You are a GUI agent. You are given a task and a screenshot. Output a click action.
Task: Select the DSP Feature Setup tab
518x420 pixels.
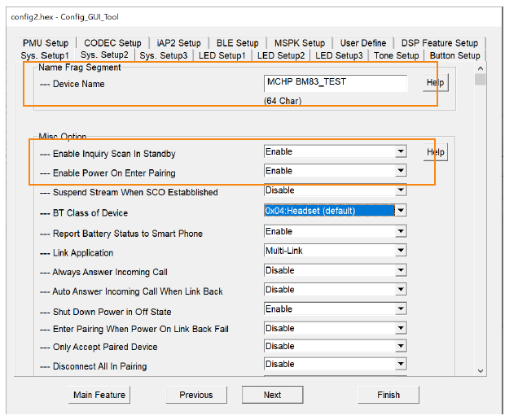point(439,43)
